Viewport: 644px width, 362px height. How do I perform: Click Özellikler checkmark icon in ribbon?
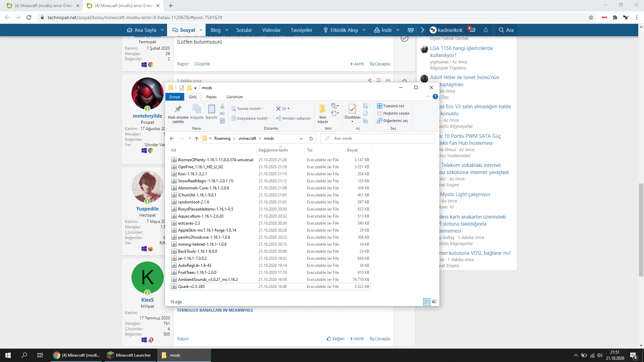click(x=352, y=109)
